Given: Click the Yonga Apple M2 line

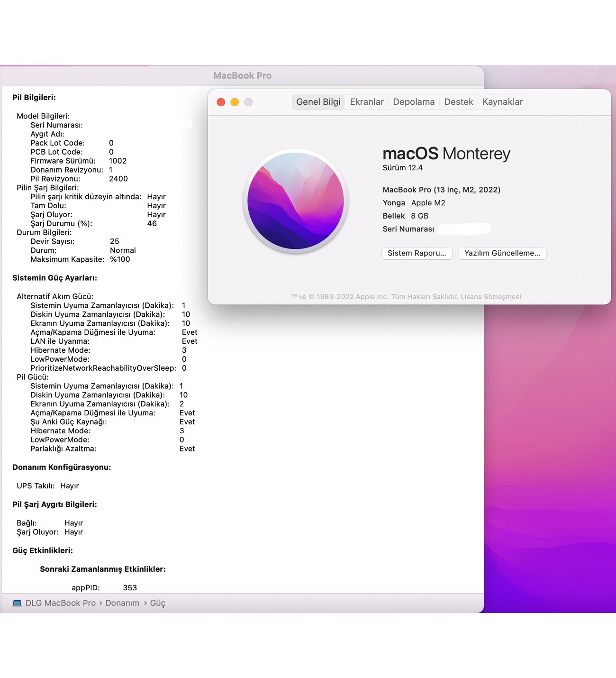Looking at the screenshot, I should click(414, 203).
